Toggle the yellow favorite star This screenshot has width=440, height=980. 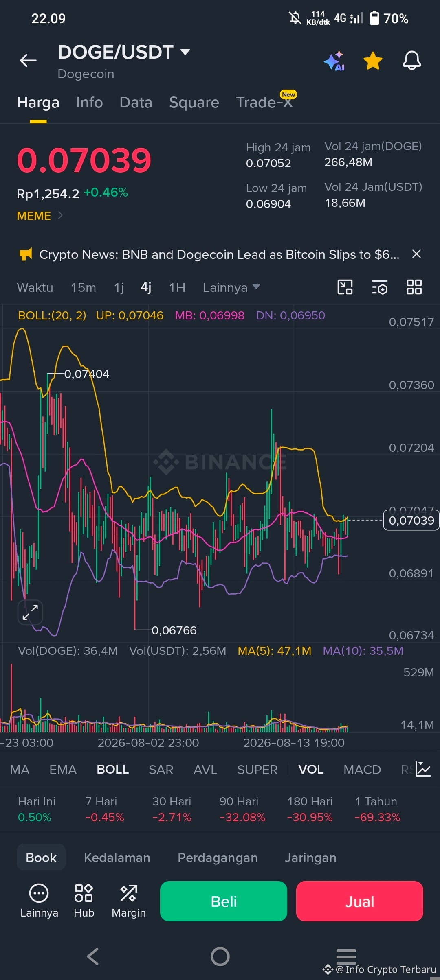[x=373, y=61]
